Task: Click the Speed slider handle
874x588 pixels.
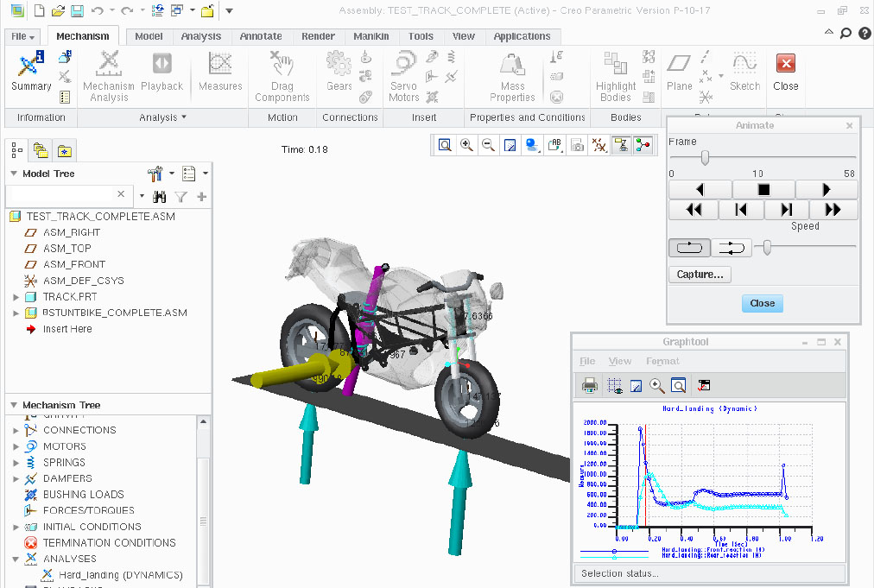Action: [x=767, y=248]
